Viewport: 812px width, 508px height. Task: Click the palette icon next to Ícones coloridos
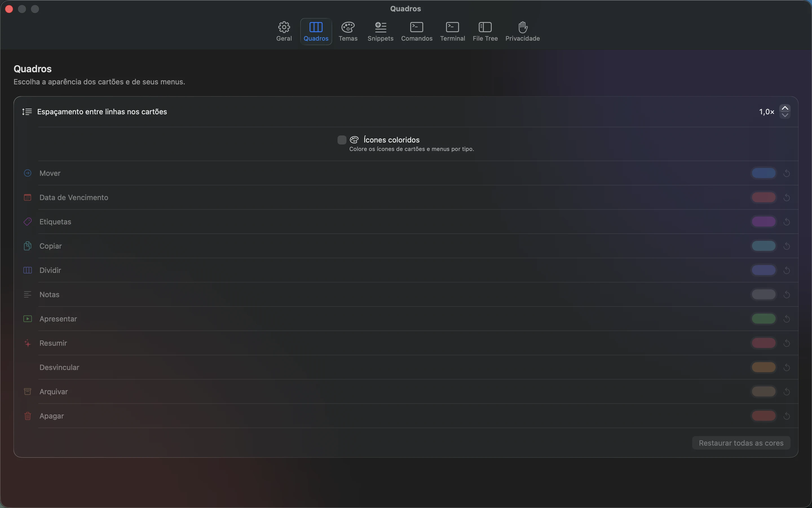point(354,140)
